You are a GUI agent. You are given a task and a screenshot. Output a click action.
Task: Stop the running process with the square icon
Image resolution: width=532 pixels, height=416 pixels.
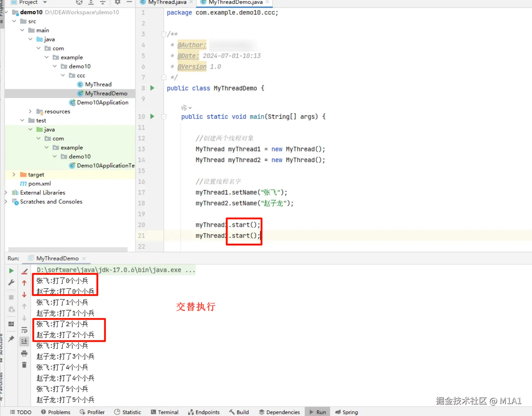coord(11,297)
